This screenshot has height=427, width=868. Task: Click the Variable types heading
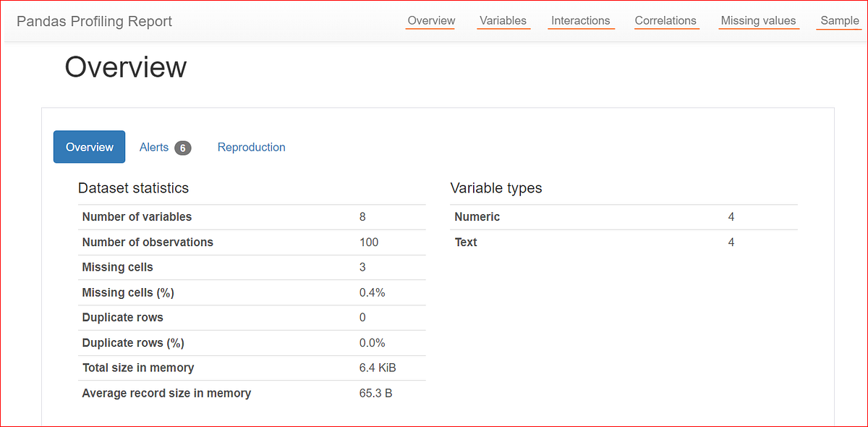[x=496, y=187]
